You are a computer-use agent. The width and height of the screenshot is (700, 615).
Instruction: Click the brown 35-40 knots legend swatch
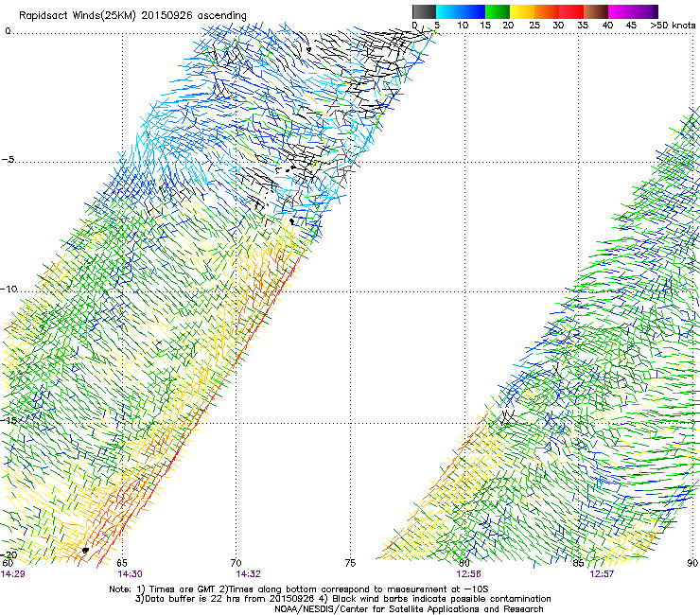(x=596, y=11)
